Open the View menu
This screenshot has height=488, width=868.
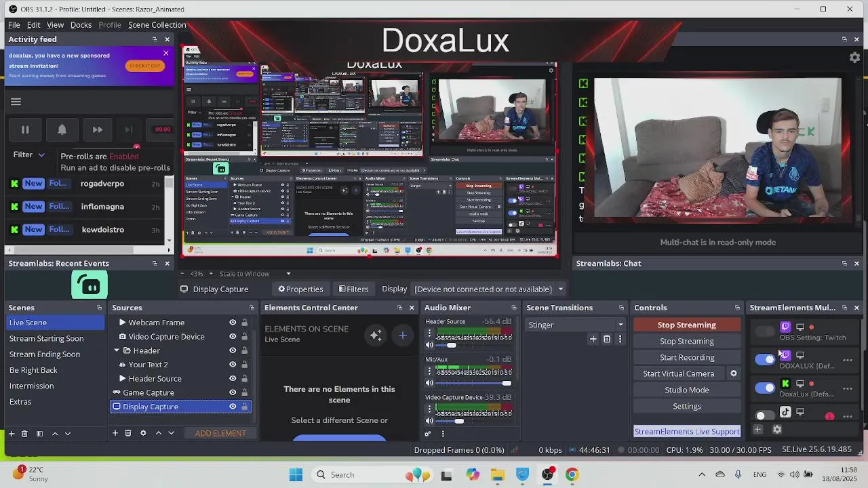55,25
